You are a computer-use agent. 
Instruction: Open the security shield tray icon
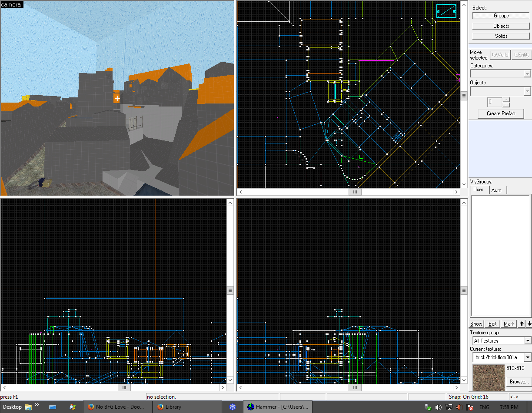pyautogui.click(x=428, y=407)
